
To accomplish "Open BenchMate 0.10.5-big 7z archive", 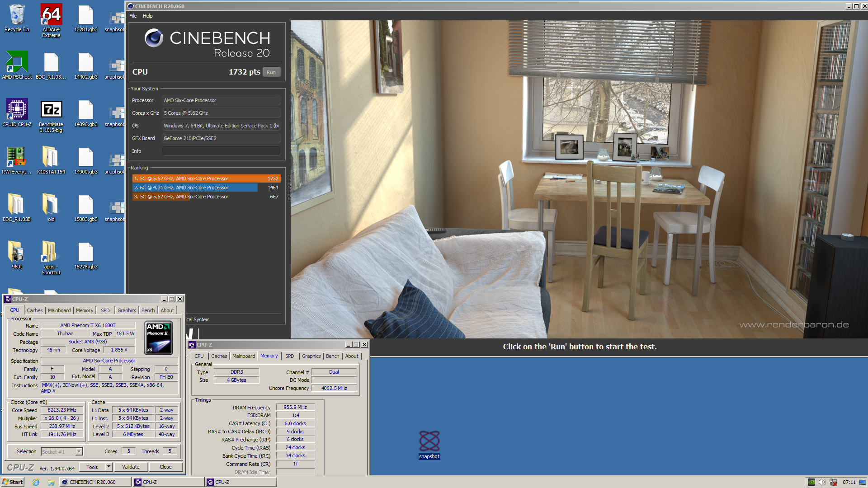I will 51,116.
